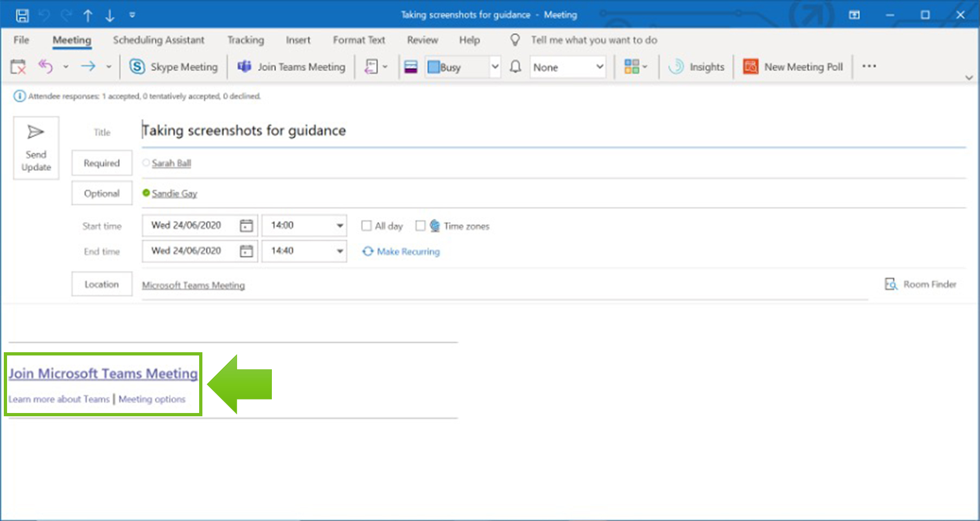The width and height of the screenshot is (980, 521).
Task: Click the attendee responses info icon
Action: pos(20,96)
